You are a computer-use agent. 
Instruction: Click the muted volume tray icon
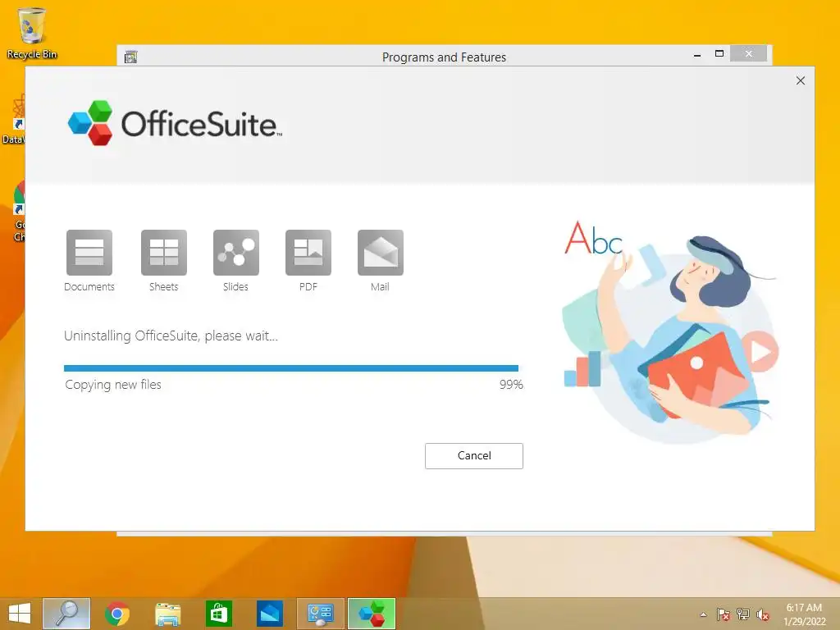[x=763, y=614]
